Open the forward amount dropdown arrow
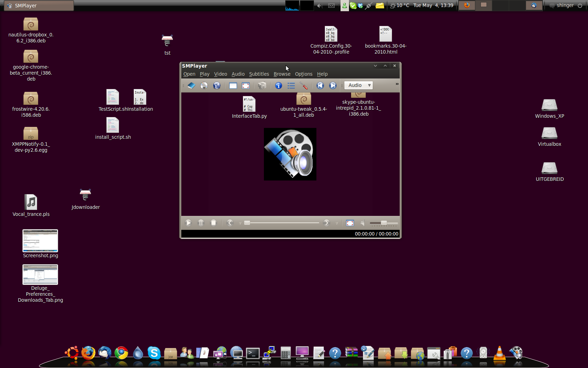 click(x=337, y=223)
